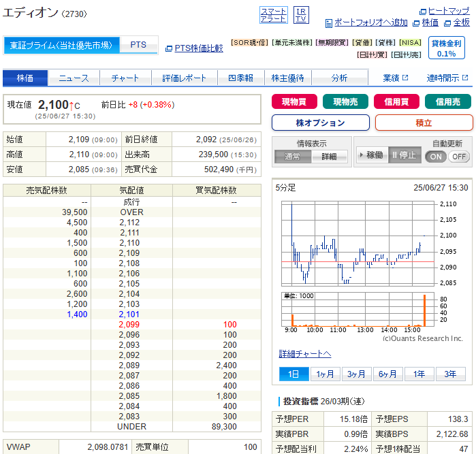This screenshot has width=476, height=454.
Task: Open the 分析 tab
Action: pos(339,78)
